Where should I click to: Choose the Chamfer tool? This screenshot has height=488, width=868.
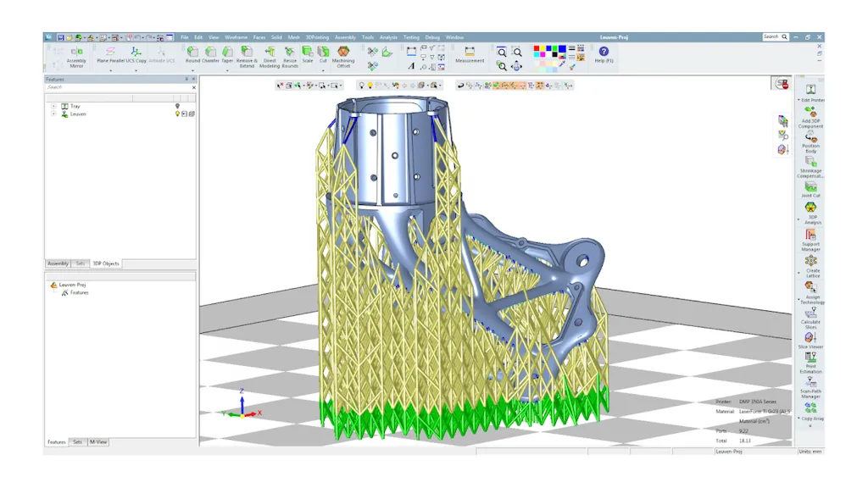coord(210,55)
